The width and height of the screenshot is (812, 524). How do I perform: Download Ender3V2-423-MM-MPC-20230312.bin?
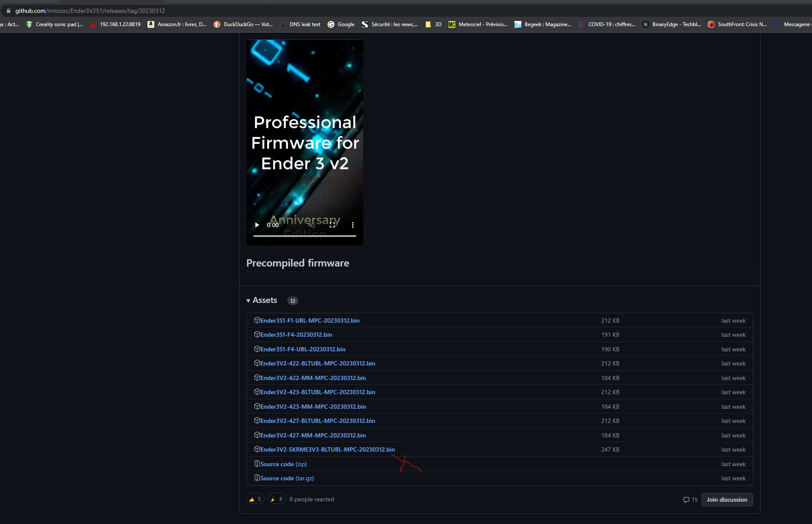tap(313, 407)
